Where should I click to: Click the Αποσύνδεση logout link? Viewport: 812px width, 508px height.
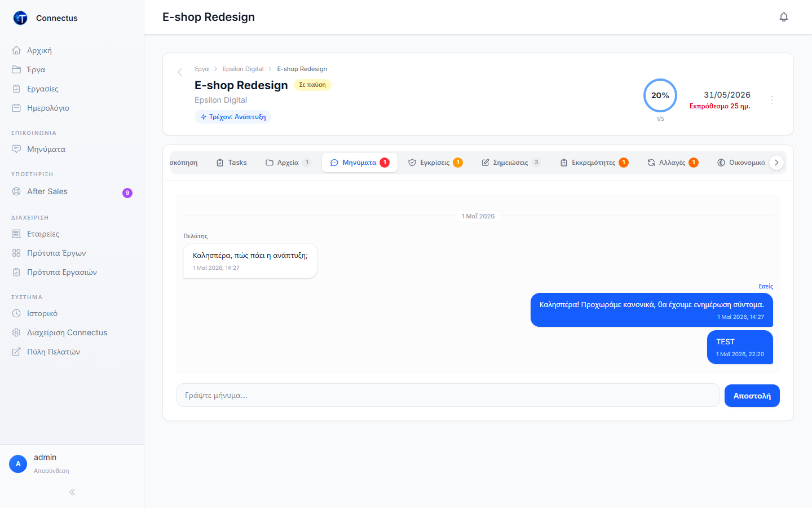click(51, 471)
